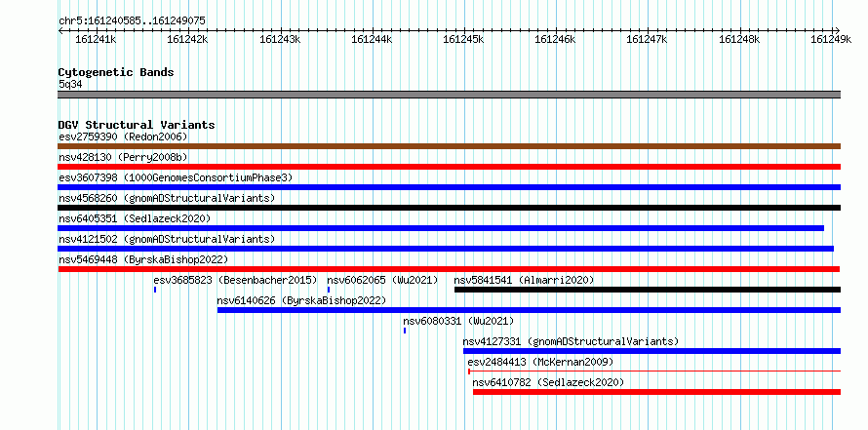Click the left arrowhead of the ruler
Image resolution: width=868 pixels, height=430 pixels.
[x=60, y=30]
